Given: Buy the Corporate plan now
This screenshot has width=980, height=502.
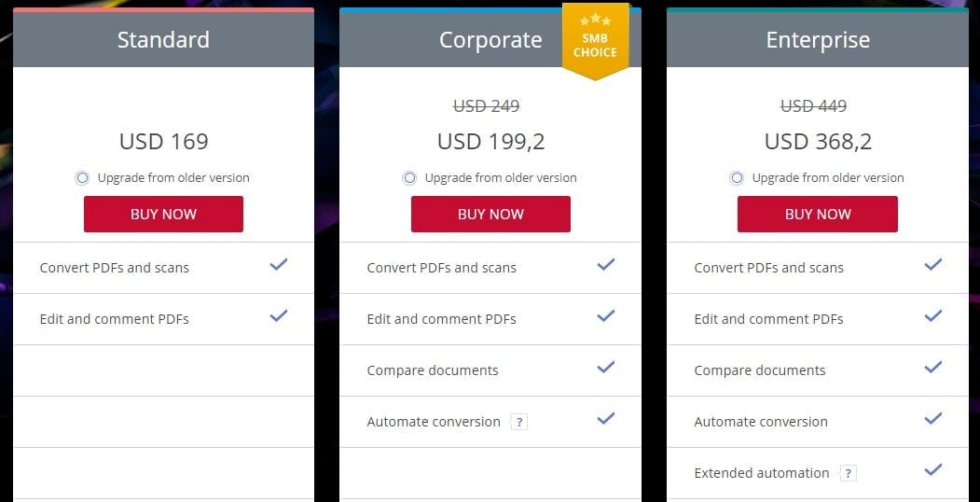Looking at the screenshot, I should pos(490,215).
